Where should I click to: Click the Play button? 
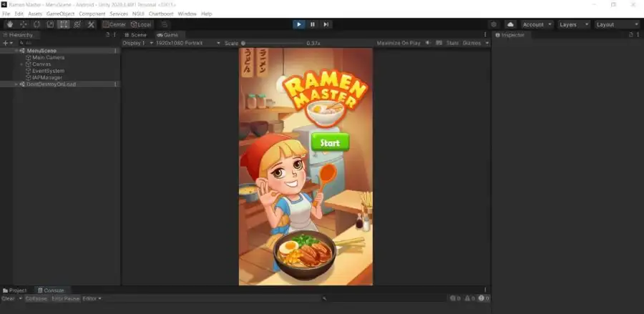299,24
